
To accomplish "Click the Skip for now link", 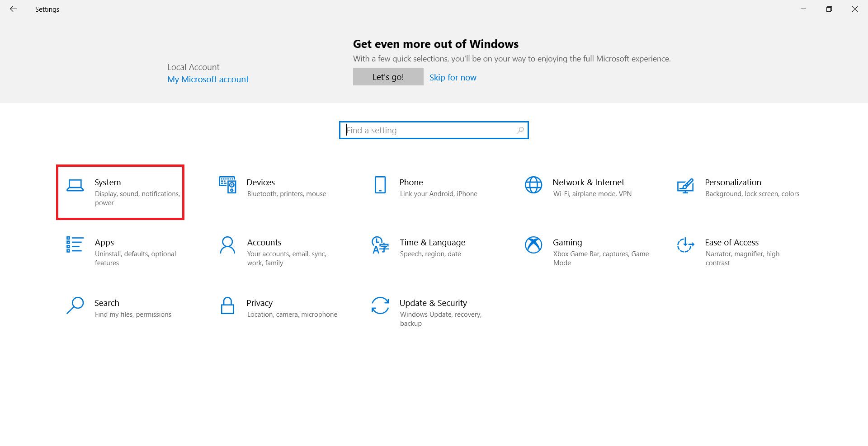I will coord(453,77).
